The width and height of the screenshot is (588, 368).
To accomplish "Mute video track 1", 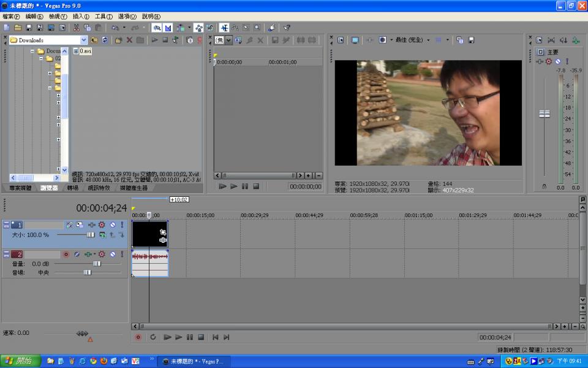I will (x=113, y=225).
